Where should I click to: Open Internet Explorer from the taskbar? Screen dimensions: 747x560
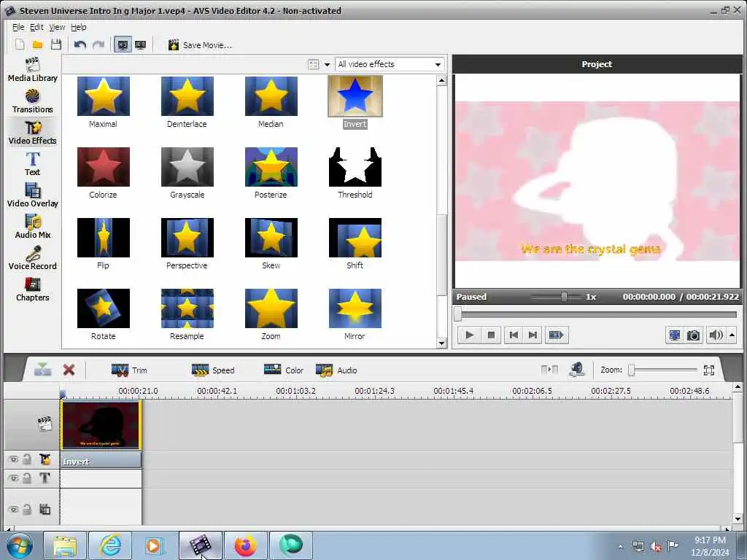(x=110, y=545)
